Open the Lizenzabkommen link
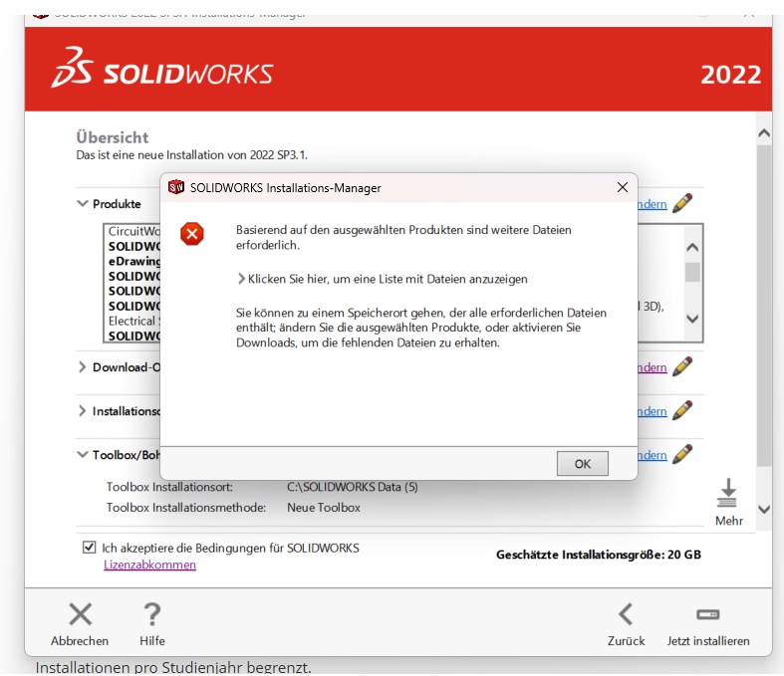Screen dimensions: 784x676 point(149,564)
